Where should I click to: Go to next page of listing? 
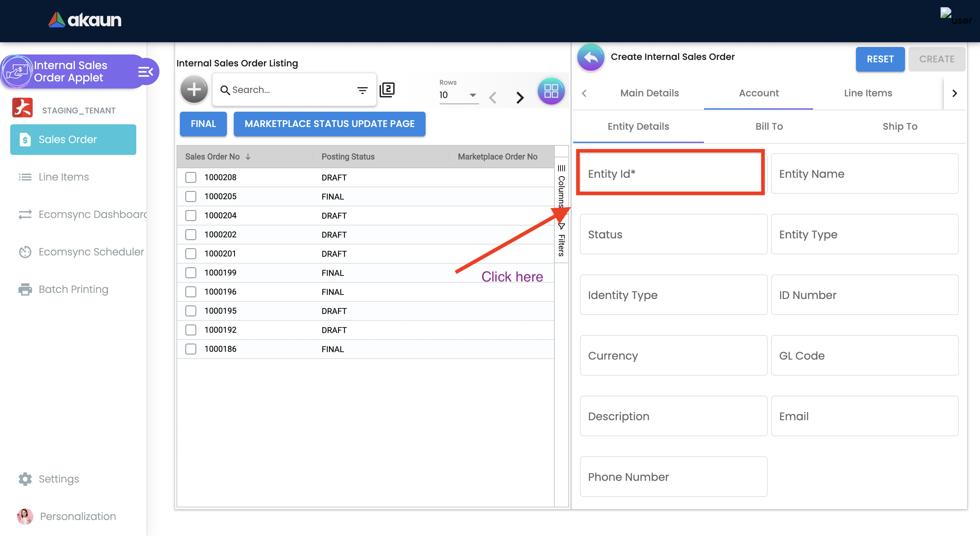[520, 97]
